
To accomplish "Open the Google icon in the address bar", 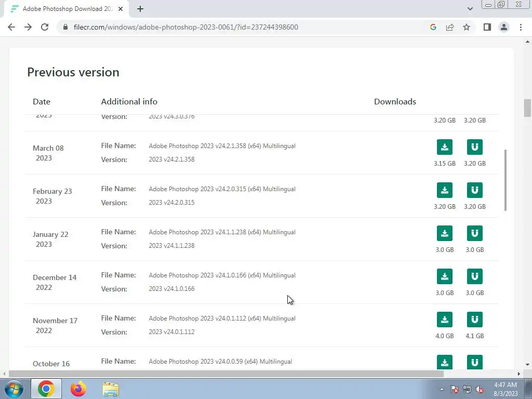I will pos(433,27).
